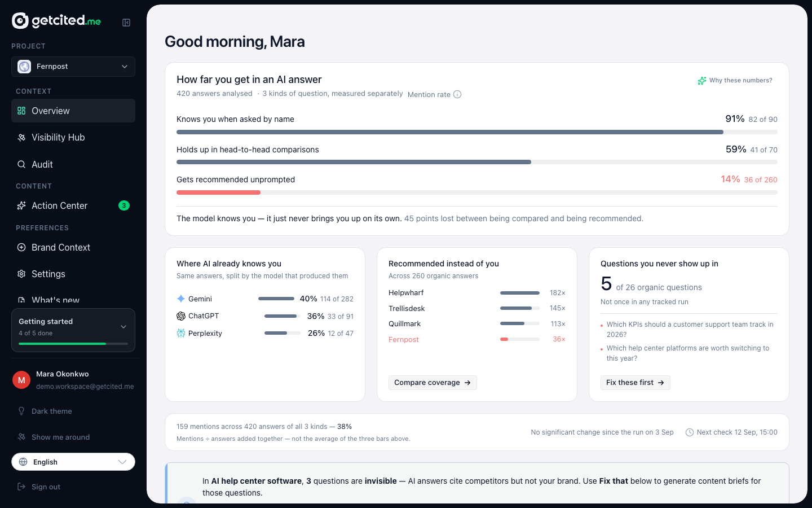Click Sign out
The image size is (812, 508).
73,487
